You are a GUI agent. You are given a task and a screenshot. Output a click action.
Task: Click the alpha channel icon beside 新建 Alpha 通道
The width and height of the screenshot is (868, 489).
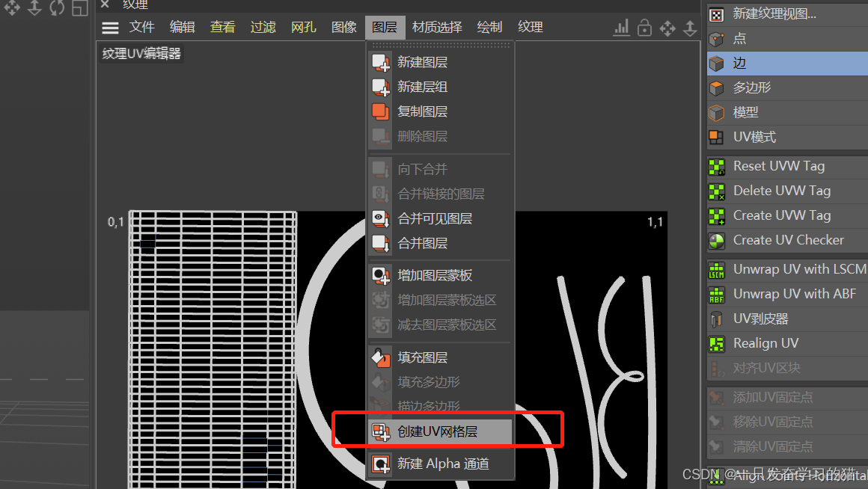click(x=381, y=464)
